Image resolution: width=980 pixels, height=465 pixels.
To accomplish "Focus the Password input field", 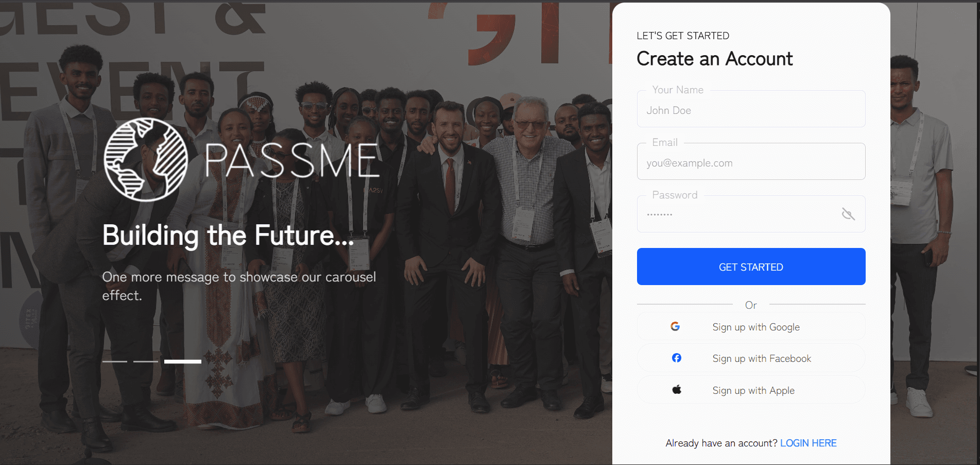I will pos(751,214).
